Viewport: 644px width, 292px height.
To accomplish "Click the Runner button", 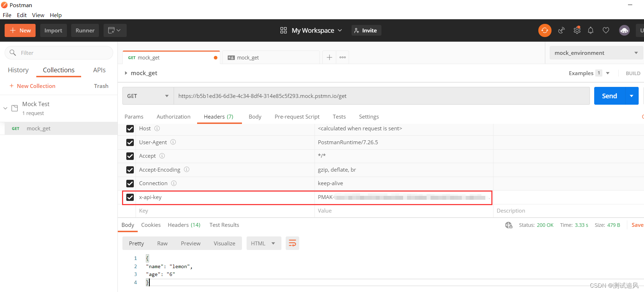I will 85,30.
